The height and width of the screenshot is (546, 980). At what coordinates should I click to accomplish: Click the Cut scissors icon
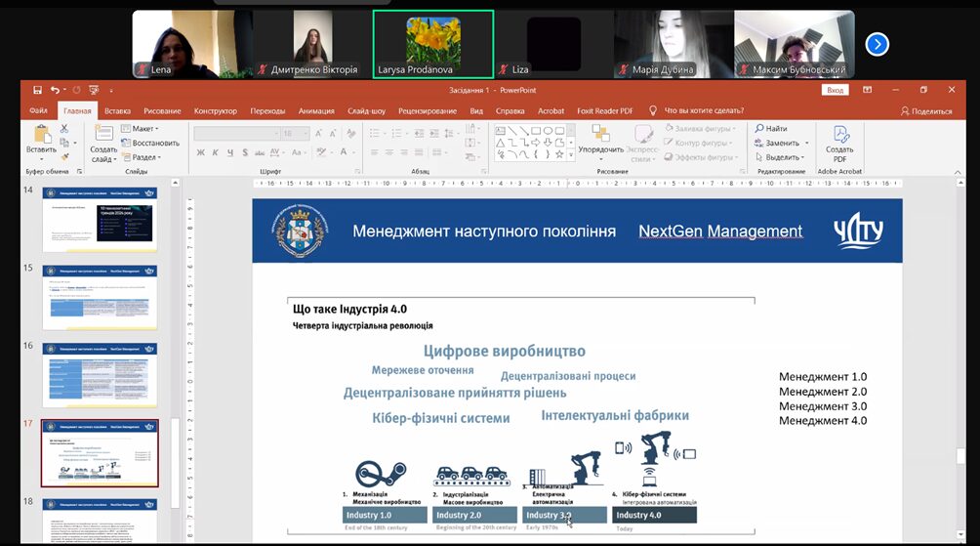coord(65,129)
